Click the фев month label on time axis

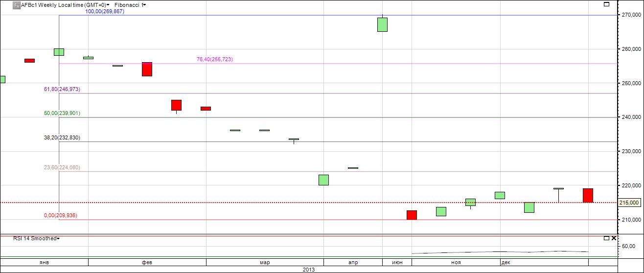pos(147,263)
